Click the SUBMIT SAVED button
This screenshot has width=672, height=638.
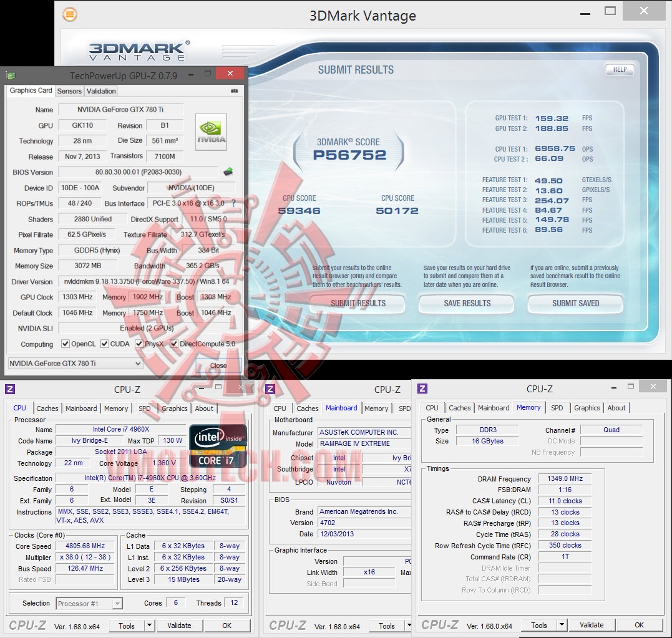[x=575, y=303]
